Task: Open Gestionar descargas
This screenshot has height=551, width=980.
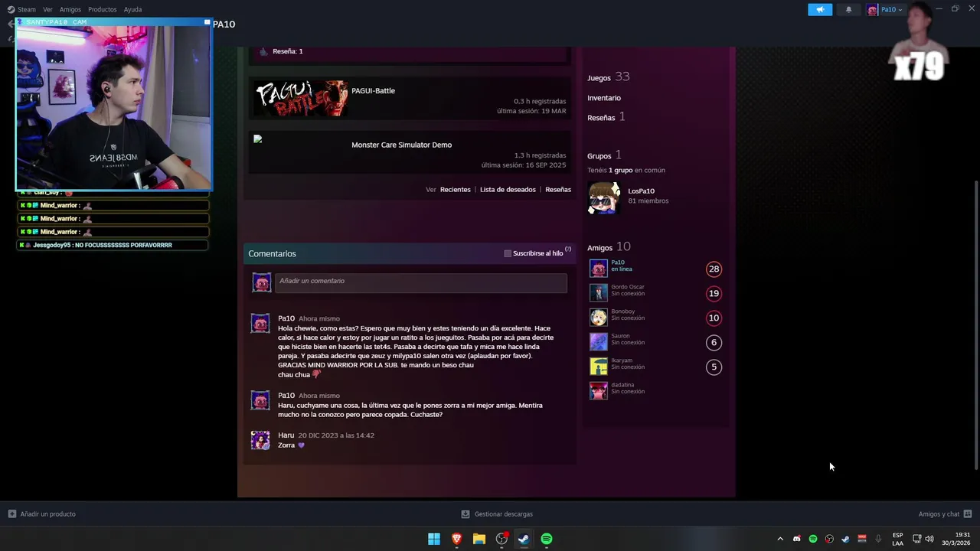Action: pyautogui.click(x=497, y=514)
